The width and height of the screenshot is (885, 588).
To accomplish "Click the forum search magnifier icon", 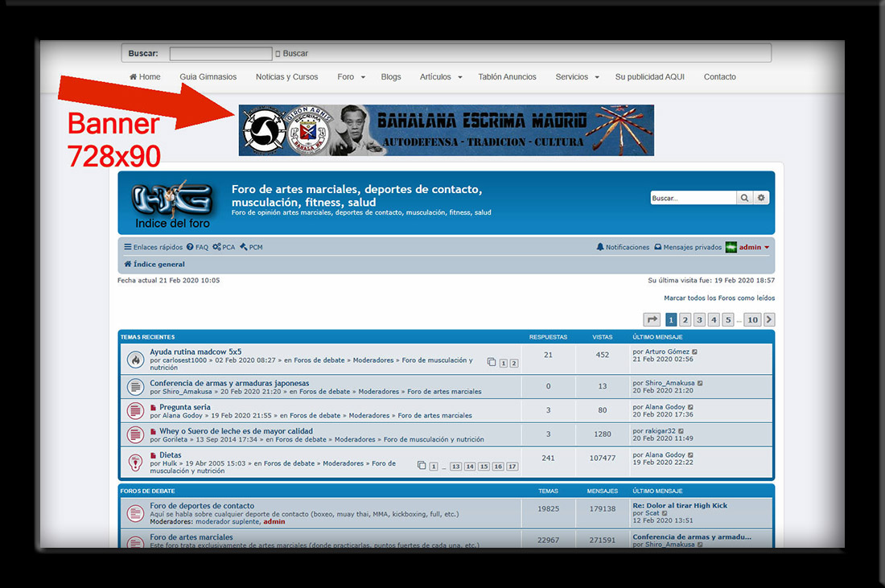I will pyautogui.click(x=745, y=198).
